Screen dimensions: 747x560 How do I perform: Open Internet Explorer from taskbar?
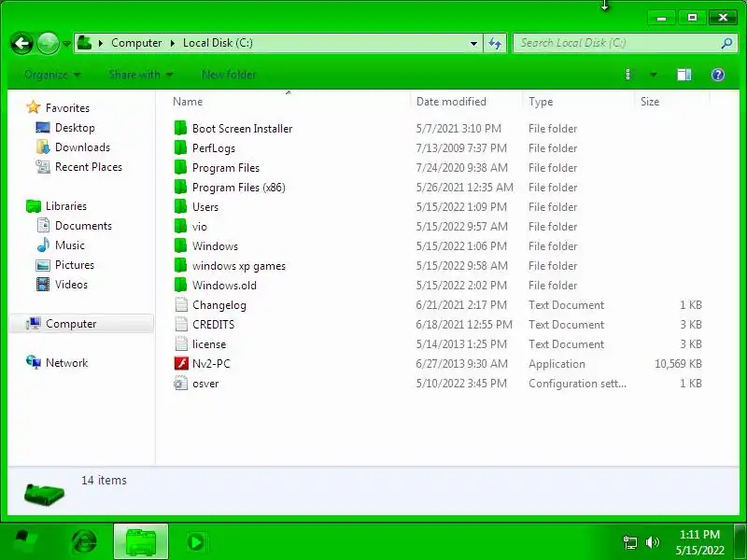pyautogui.click(x=84, y=542)
